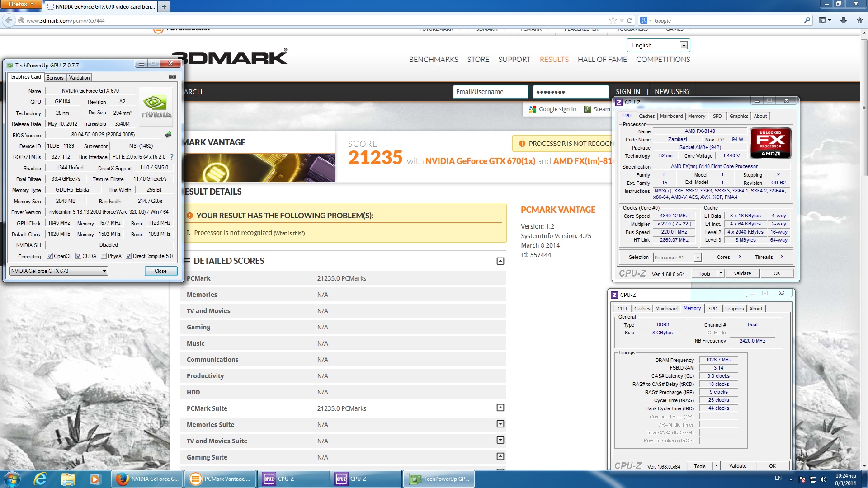This screenshot has height=488, width=868.
Task: Switch to the Validation tab in GPU-Z
Action: [80, 78]
